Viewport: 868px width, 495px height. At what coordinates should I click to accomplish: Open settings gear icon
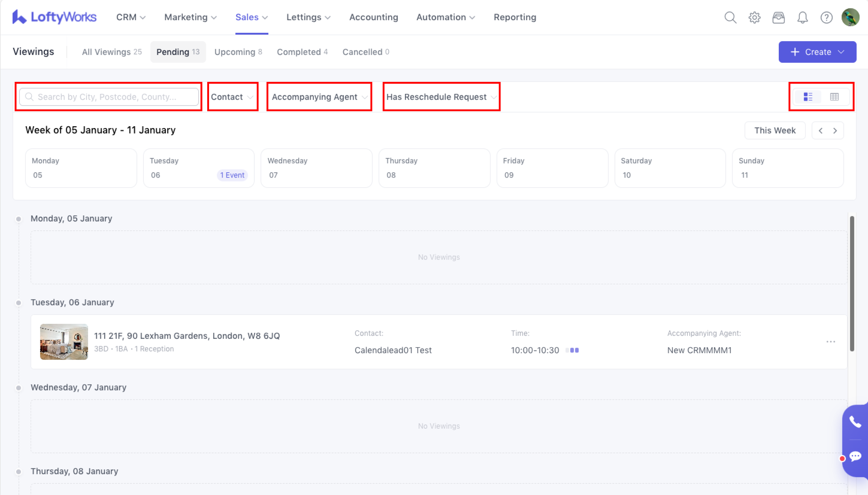(x=754, y=17)
